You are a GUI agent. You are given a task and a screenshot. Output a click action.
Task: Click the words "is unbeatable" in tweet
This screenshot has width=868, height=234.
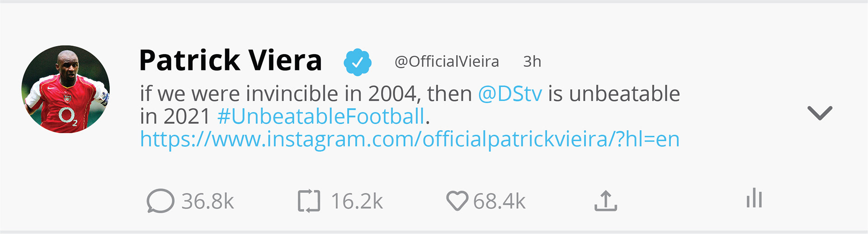click(x=614, y=94)
